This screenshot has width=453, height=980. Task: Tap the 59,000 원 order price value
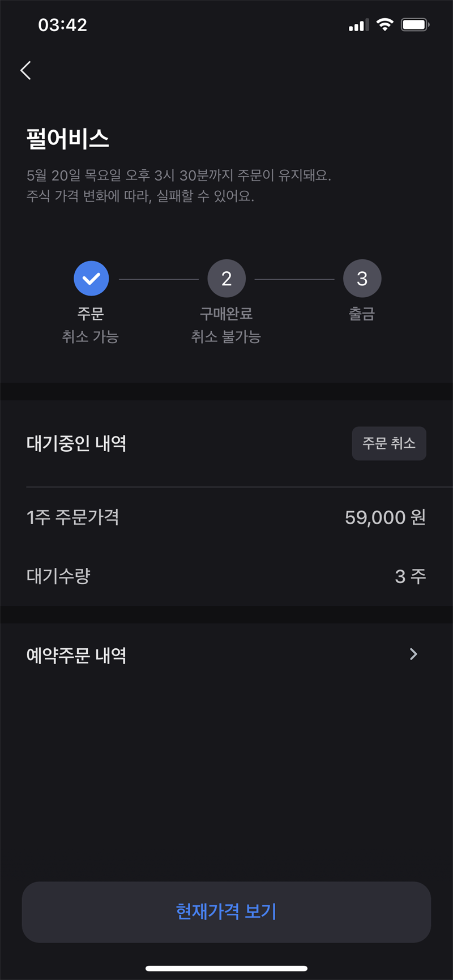(385, 517)
